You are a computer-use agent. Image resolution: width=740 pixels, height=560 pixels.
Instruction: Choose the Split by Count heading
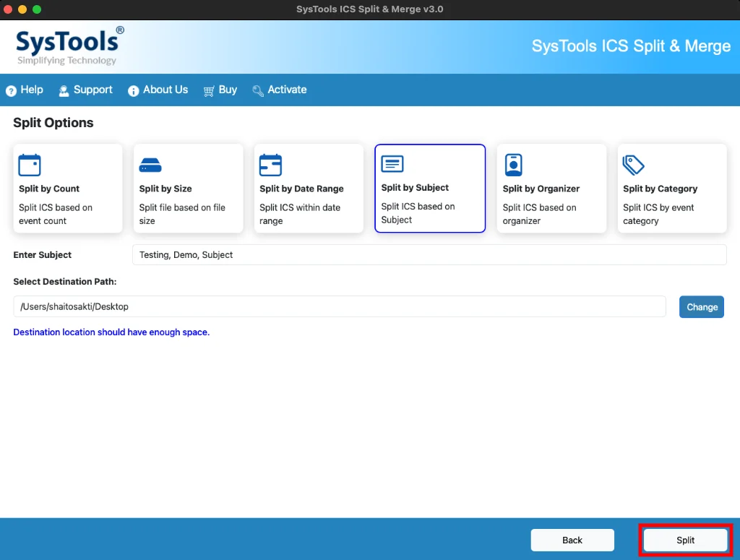pyautogui.click(x=49, y=189)
